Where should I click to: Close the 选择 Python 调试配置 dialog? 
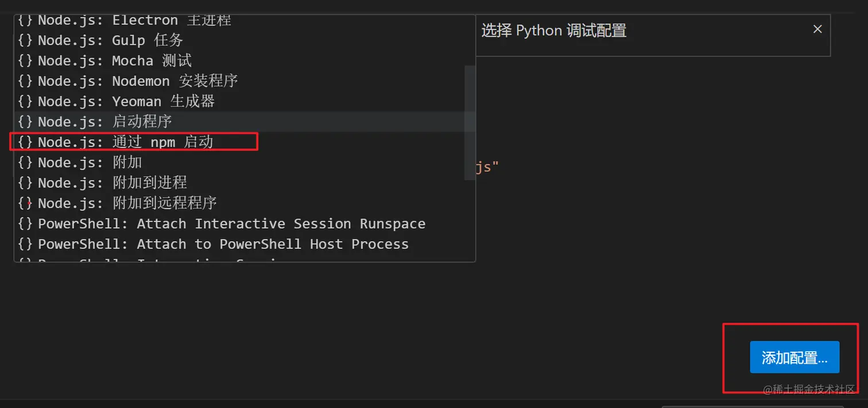(817, 29)
